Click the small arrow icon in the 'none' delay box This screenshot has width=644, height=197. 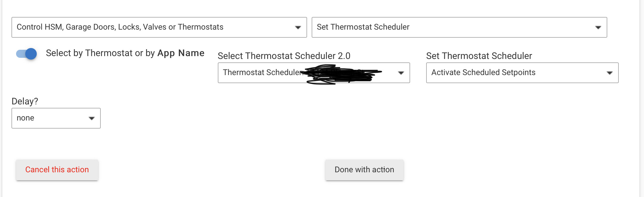pyautogui.click(x=92, y=118)
